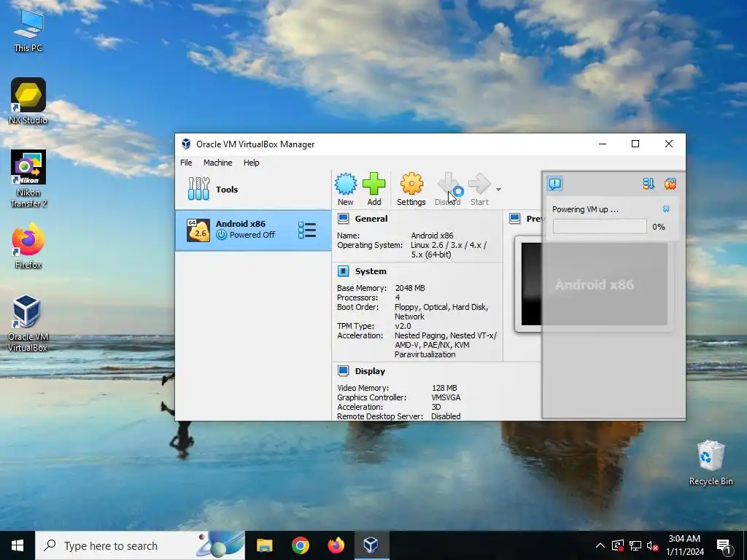This screenshot has width=747, height=560.
Task: Open the Help menu
Action: pyautogui.click(x=252, y=163)
